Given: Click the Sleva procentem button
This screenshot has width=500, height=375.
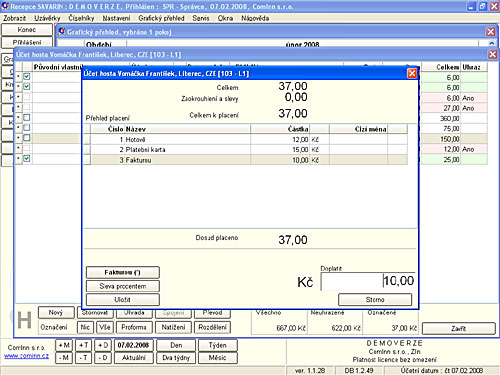Looking at the screenshot, I should click(x=123, y=286).
